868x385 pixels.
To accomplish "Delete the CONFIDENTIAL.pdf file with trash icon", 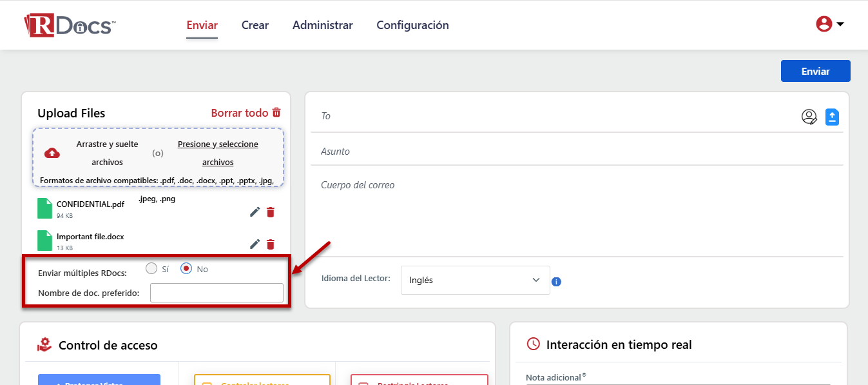I will pos(271,212).
